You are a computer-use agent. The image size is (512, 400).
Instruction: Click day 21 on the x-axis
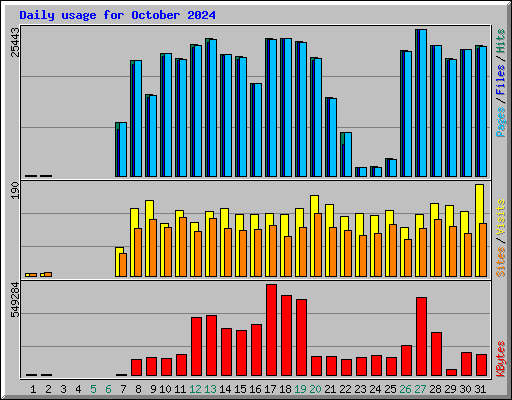click(x=330, y=389)
